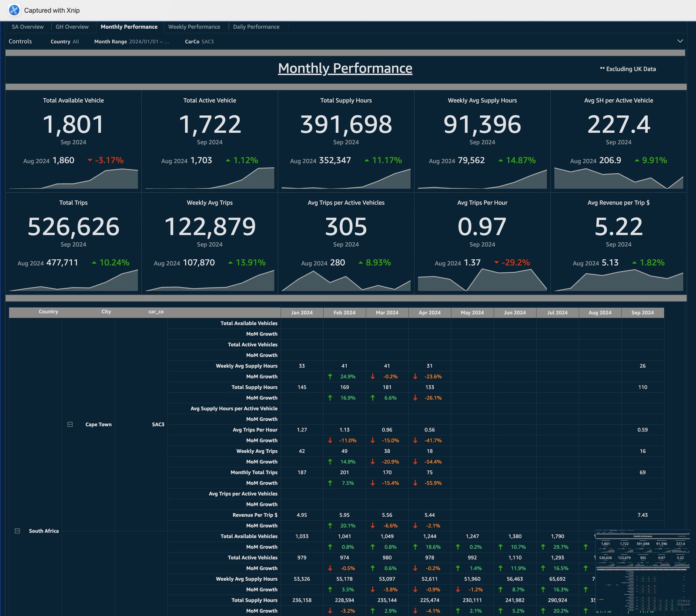Open the Month Range filter
The image size is (696, 616).
[131, 41]
